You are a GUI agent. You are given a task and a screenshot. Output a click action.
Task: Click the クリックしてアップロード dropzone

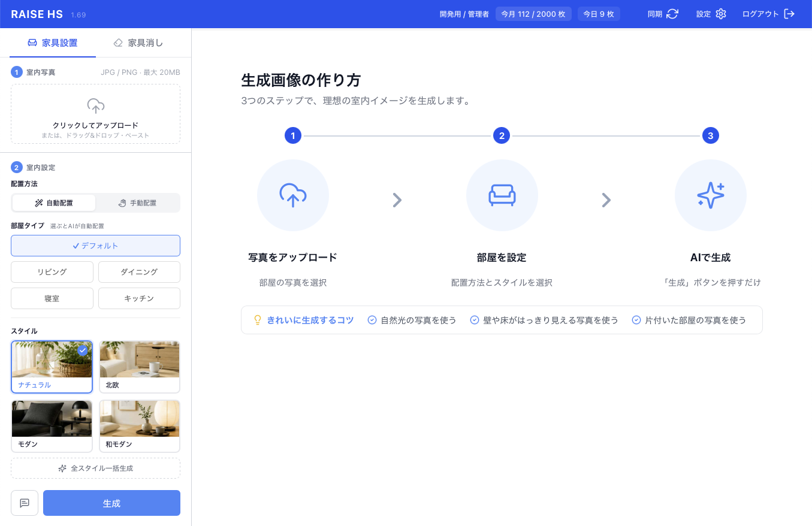95,114
